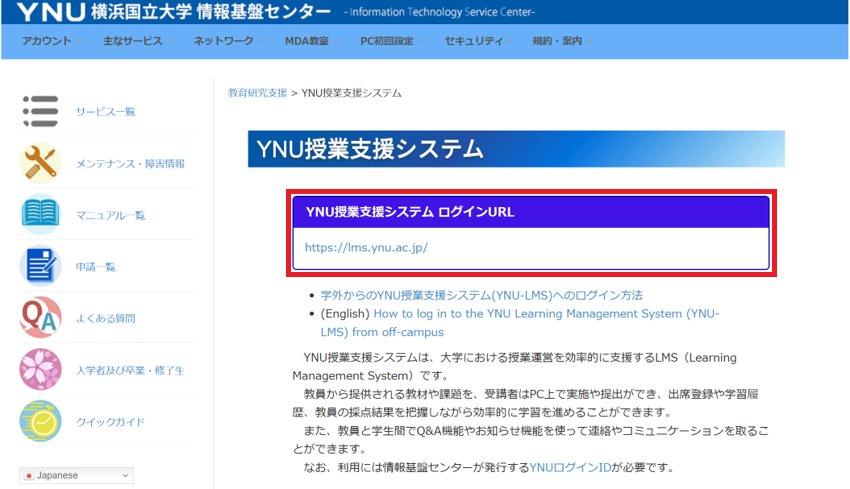
Task: Open the マニュアル一覧 link
Action: [x=111, y=215]
